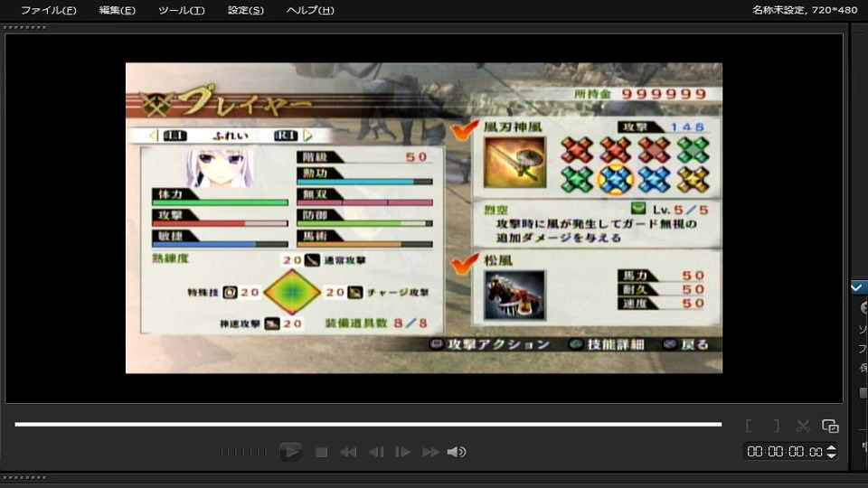Toggle the checked checkbox in the right panel

(857, 287)
